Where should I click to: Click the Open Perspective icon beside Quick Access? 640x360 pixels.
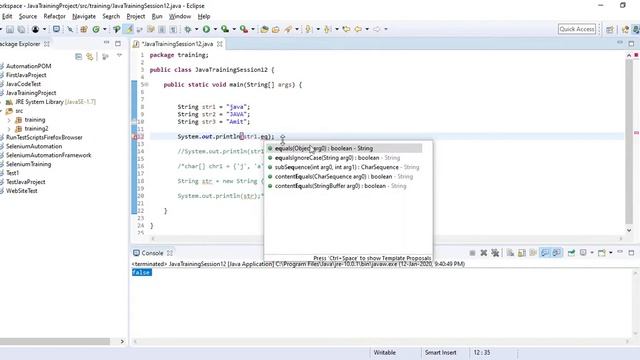coord(610,29)
